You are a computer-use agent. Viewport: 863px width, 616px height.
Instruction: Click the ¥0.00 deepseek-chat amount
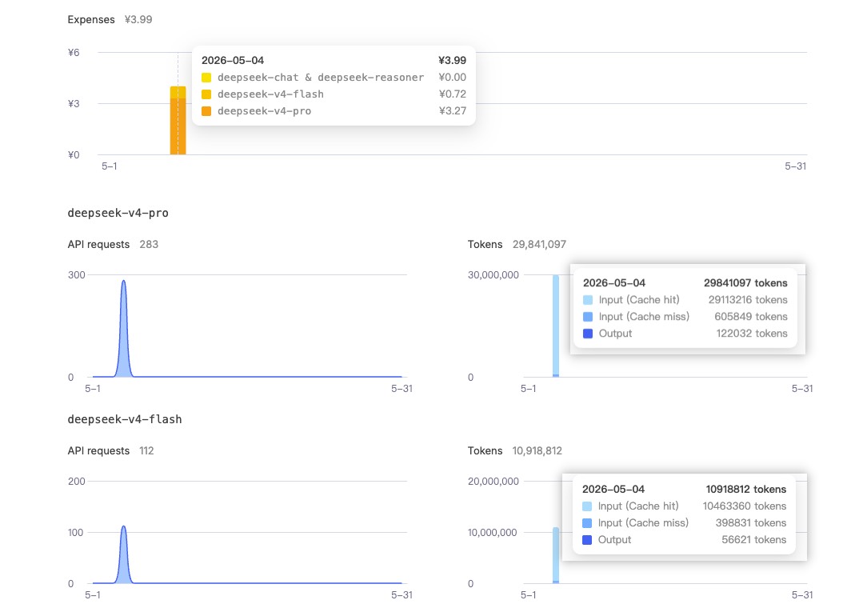click(x=453, y=77)
